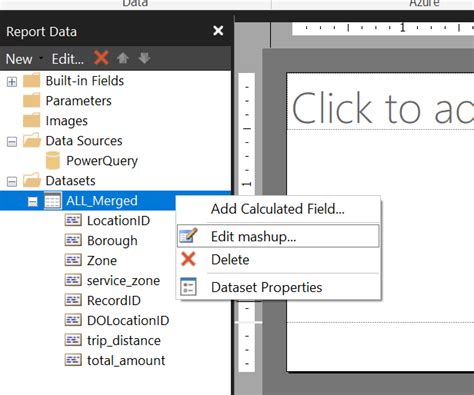Choose Delete from context menu
The width and height of the screenshot is (474, 395).
click(x=278, y=260)
